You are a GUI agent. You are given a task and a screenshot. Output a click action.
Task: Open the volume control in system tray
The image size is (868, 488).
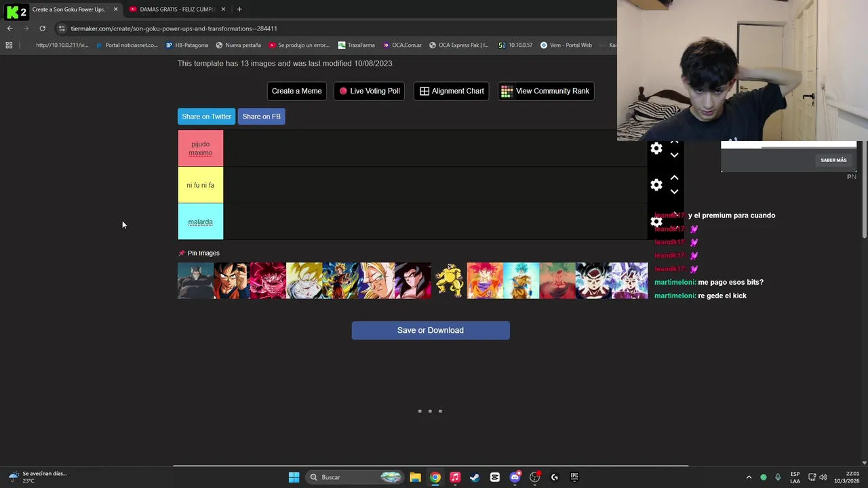(823, 477)
